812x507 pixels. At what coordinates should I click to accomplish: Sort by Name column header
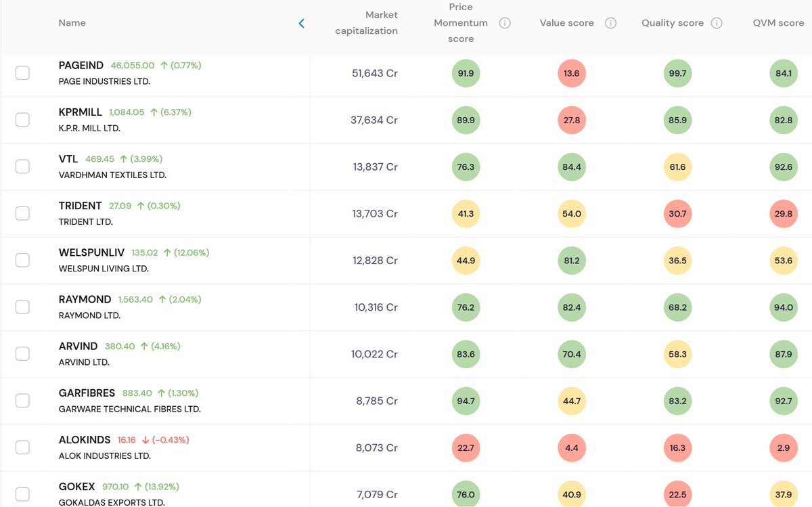[72, 23]
